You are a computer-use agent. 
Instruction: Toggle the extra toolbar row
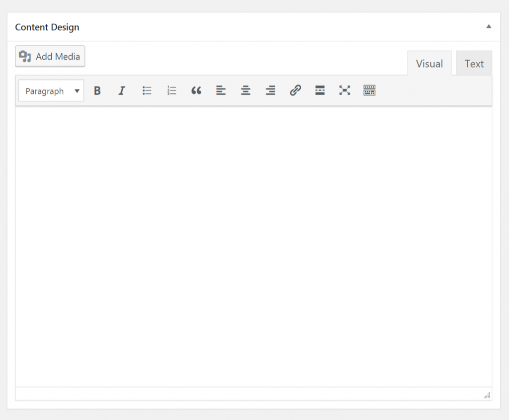pyautogui.click(x=369, y=90)
